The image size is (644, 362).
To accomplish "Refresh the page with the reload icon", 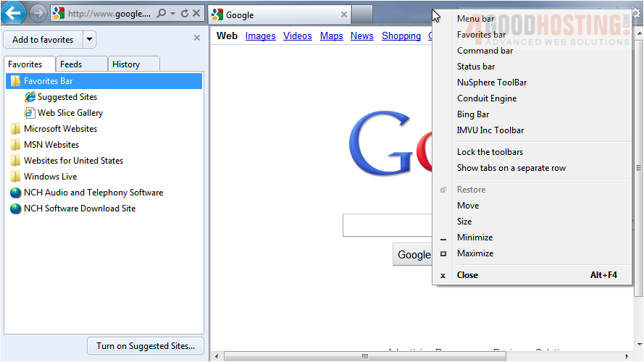I will click(184, 14).
